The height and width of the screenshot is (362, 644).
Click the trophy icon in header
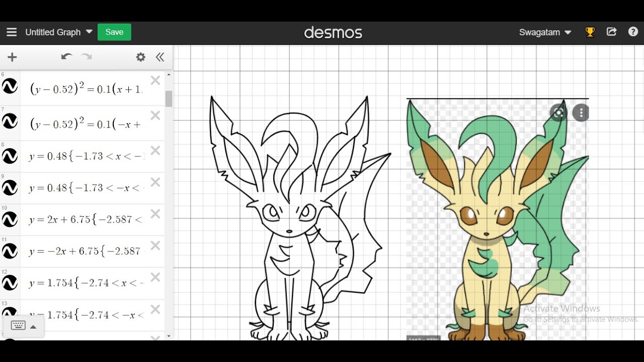click(x=590, y=32)
